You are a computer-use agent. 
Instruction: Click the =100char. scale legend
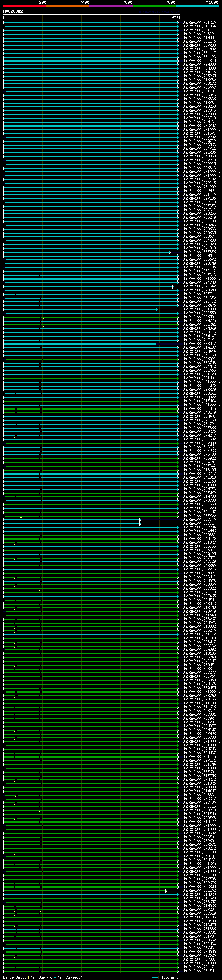[x=165, y=977]
